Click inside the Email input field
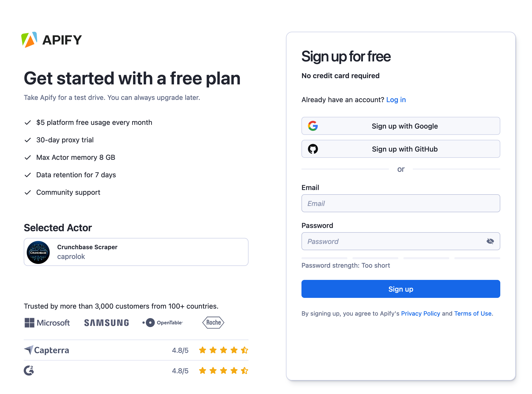Image resolution: width=532 pixels, height=394 pixels. pos(401,203)
